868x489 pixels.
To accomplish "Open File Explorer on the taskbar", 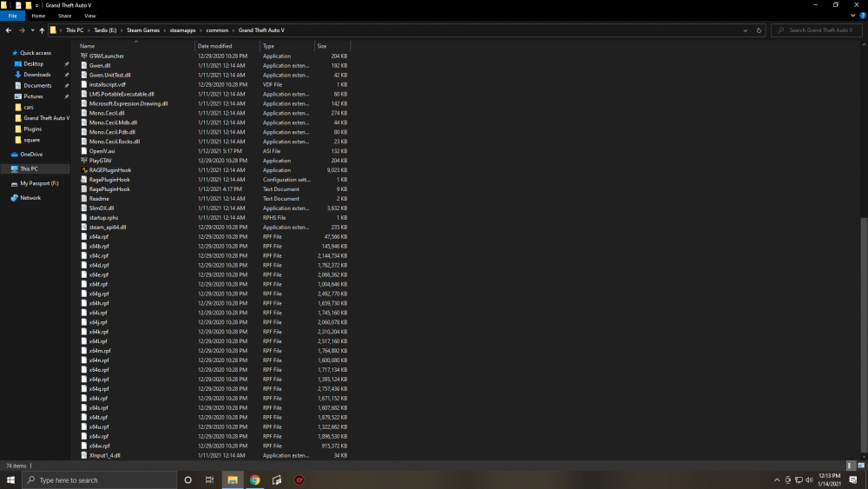I will [x=233, y=480].
